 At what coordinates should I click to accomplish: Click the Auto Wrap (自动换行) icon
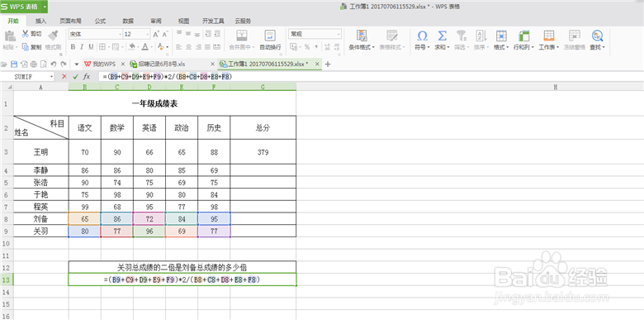pyautogui.click(x=270, y=36)
